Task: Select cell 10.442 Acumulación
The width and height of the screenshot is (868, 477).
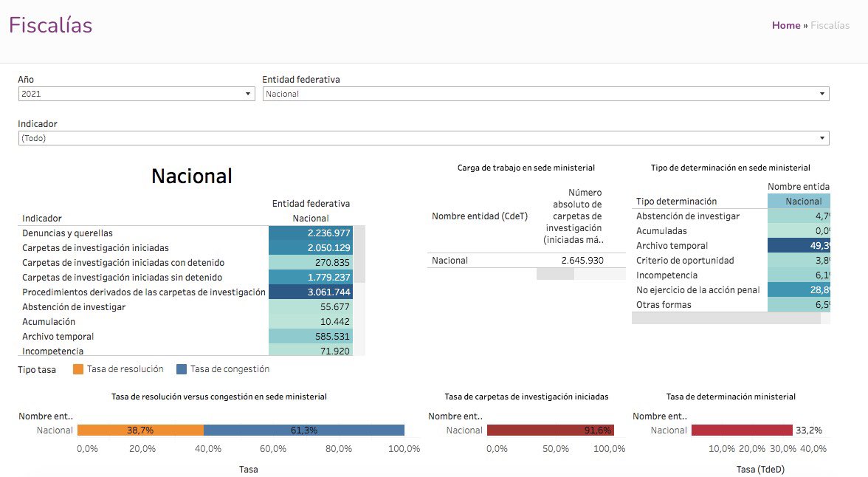Action: click(x=311, y=321)
